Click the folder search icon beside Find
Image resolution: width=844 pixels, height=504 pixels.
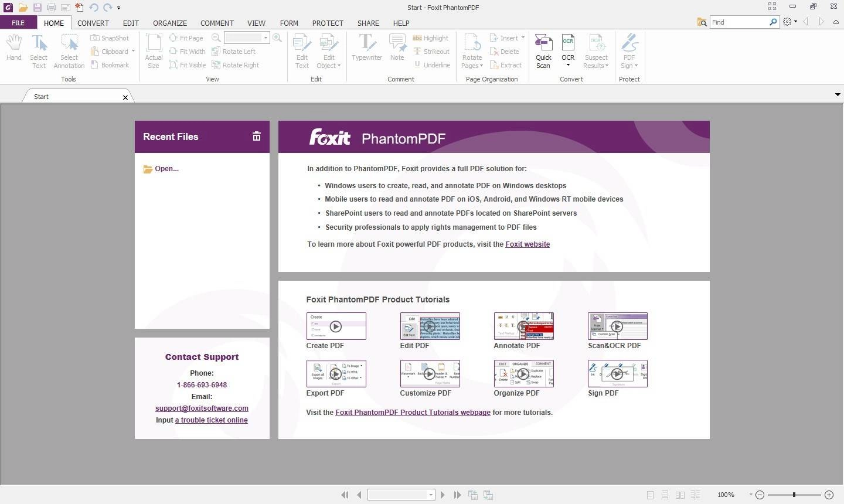[702, 22]
